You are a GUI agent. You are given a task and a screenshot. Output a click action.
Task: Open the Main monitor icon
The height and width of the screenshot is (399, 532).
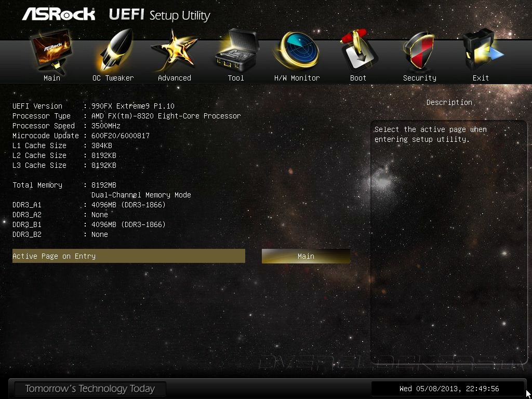[x=51, y=51]
